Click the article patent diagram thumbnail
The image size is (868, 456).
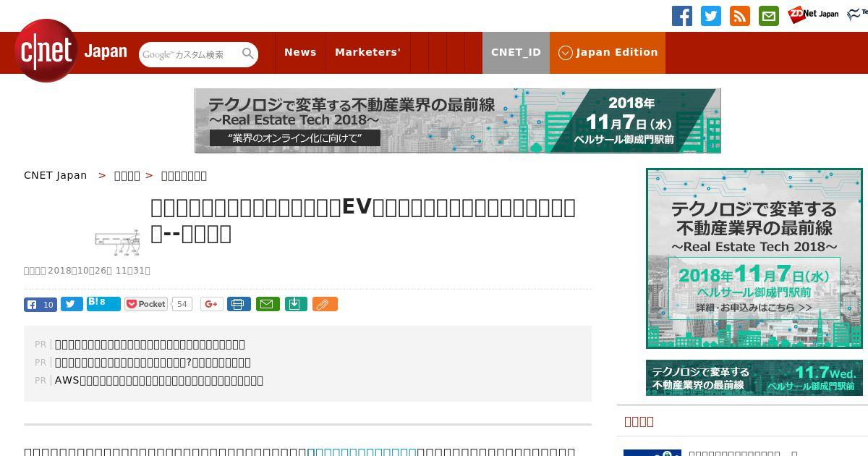117,243
